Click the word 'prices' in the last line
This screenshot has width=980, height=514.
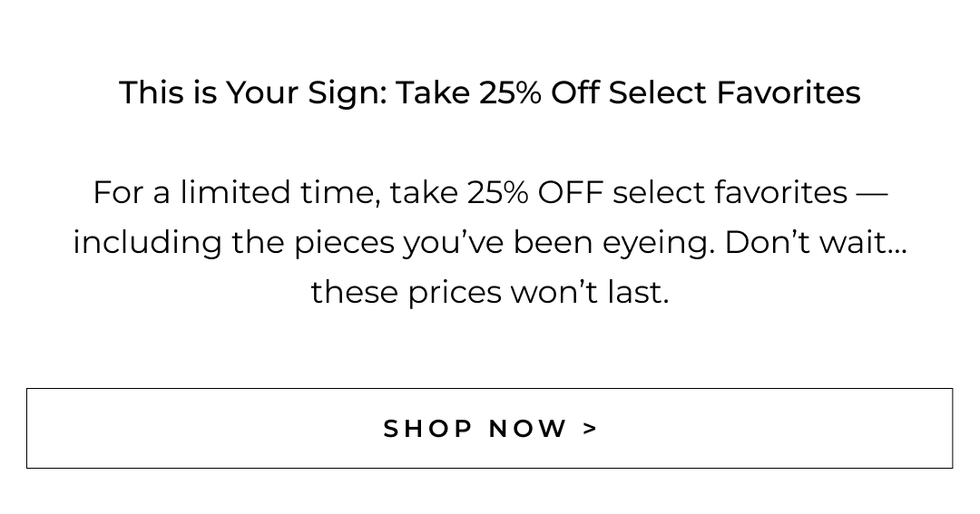pos(454,292)
